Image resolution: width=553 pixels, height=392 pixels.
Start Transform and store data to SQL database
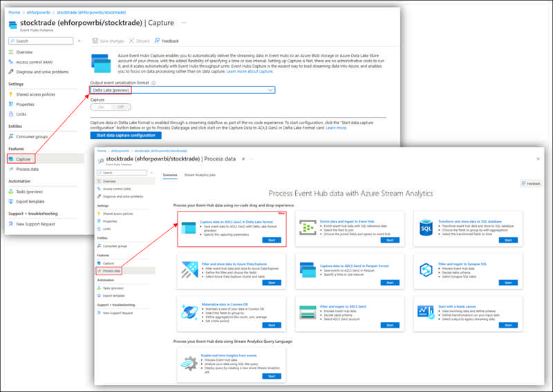pyautogui.click(x=508, y=241)
